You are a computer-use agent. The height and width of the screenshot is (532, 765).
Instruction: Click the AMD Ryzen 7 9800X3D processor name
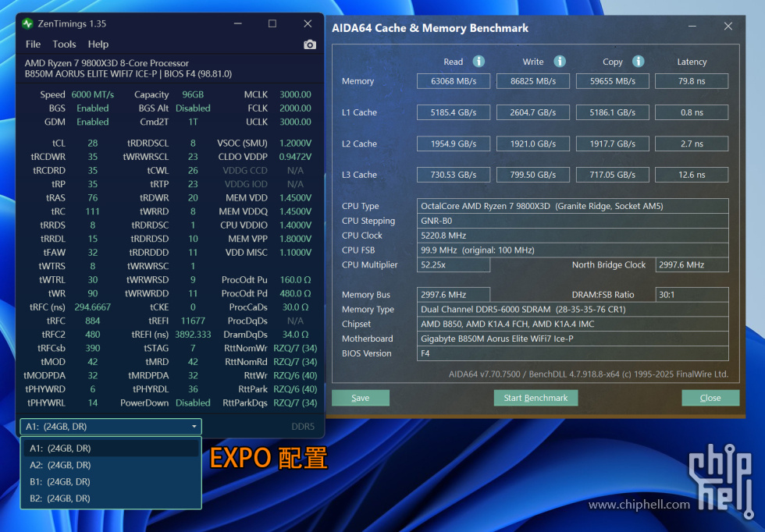107,63
